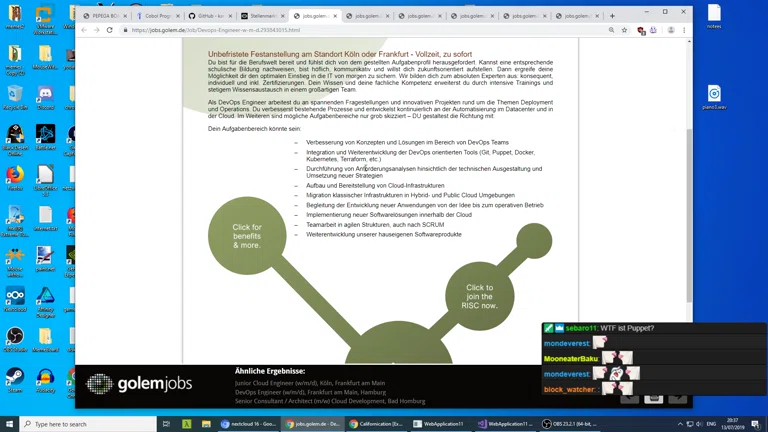Open the zoom magnifier icon in the address bar

point(611,30)
